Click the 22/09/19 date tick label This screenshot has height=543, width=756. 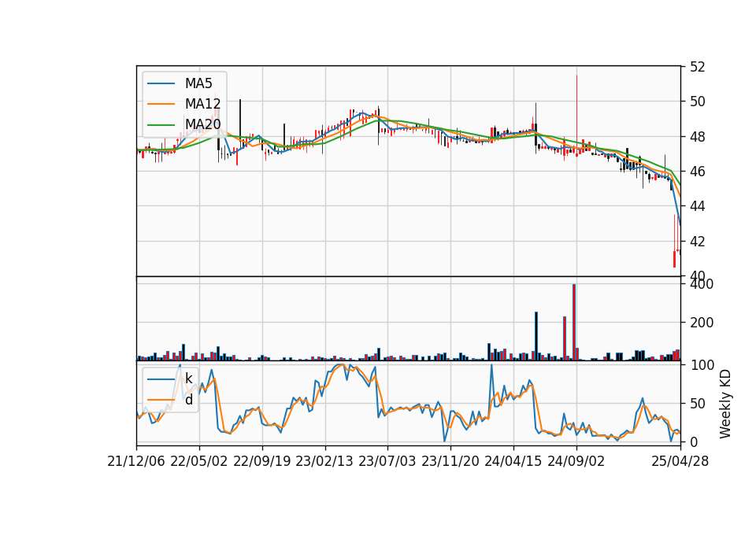261,461
